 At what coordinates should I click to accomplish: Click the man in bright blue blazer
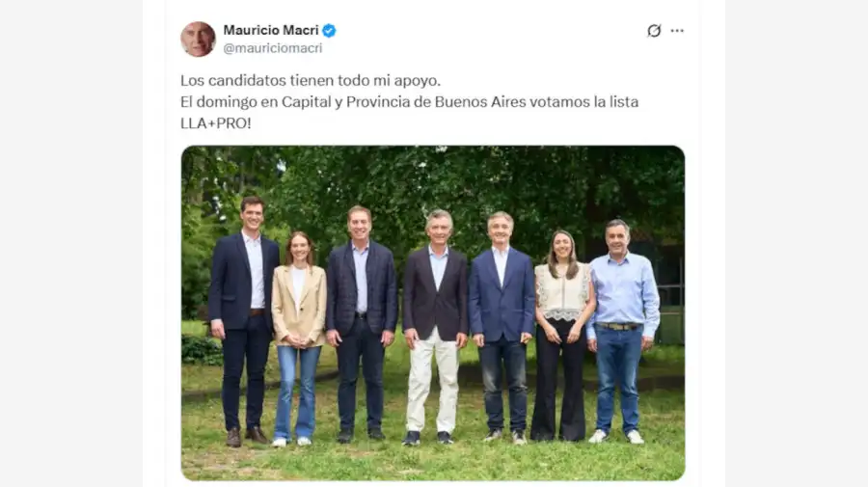[x=502, y=327]
